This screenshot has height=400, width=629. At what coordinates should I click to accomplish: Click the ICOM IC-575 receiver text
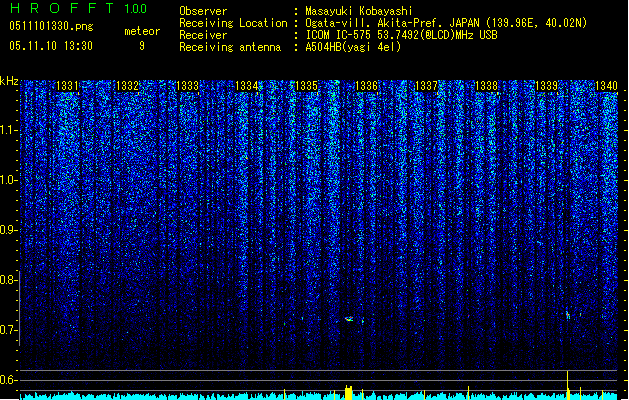[x=401, y=35]
